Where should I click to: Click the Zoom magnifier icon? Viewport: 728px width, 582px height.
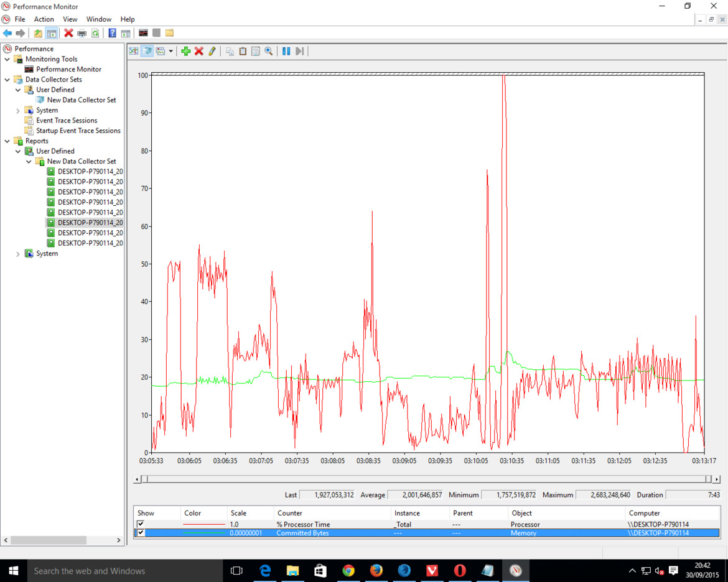(x=268, y=51)
